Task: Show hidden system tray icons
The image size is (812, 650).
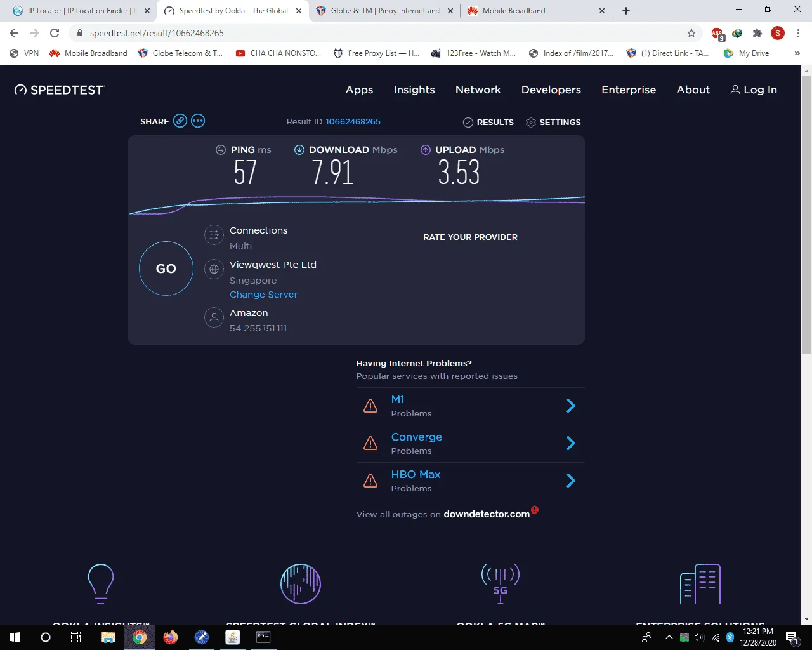Action: click(669, 637)
